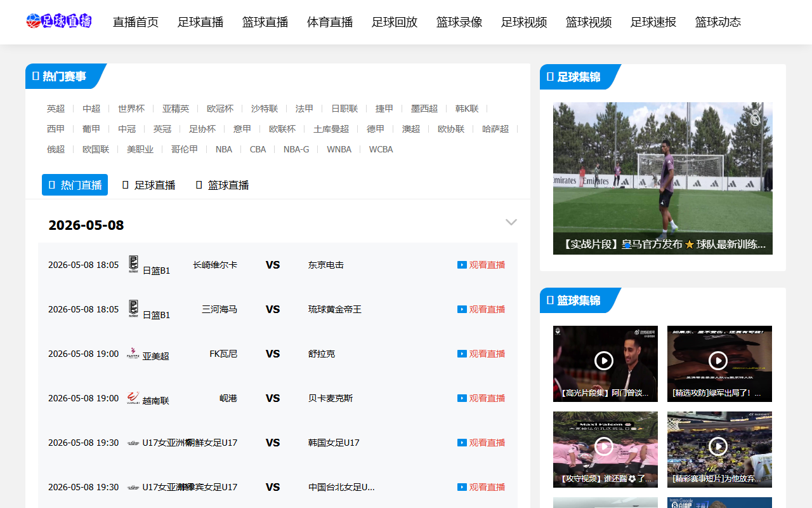Click the 德甲 league link
Screen dimensions: 812x508
376,129
